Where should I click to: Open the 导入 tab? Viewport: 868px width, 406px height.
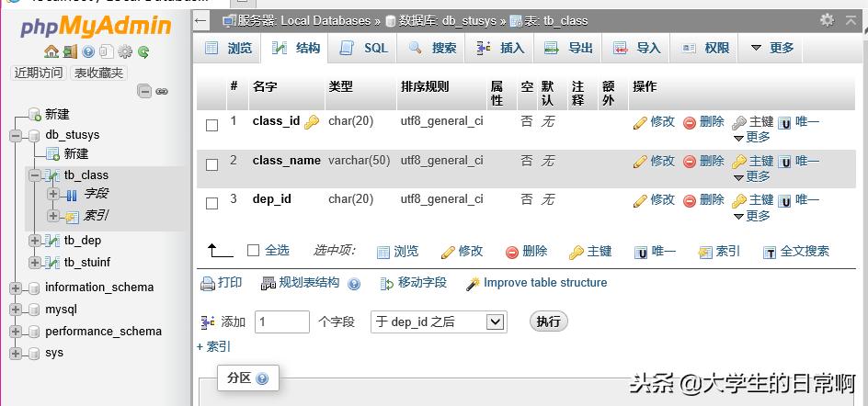(637, 48)
